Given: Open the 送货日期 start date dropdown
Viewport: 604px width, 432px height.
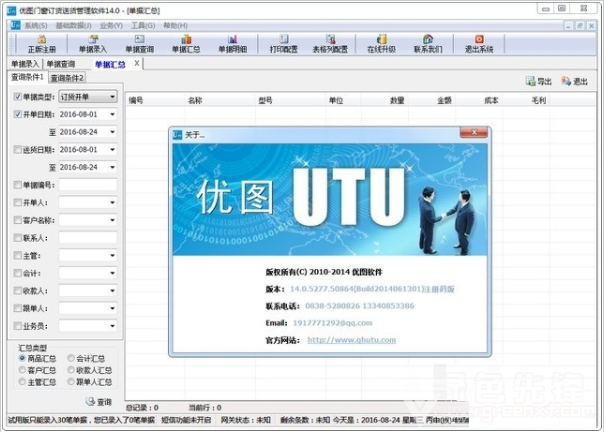Looking at the screenshot, I should point(112,150).
